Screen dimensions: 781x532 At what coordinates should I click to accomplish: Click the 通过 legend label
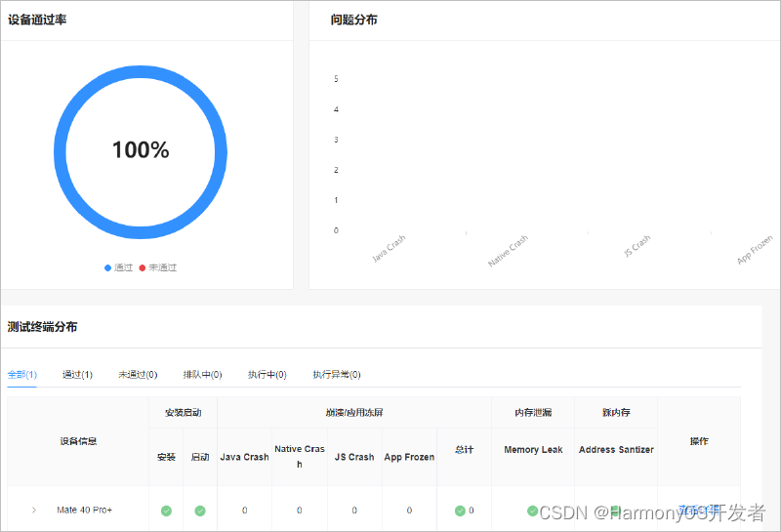[x=124, y=268]
